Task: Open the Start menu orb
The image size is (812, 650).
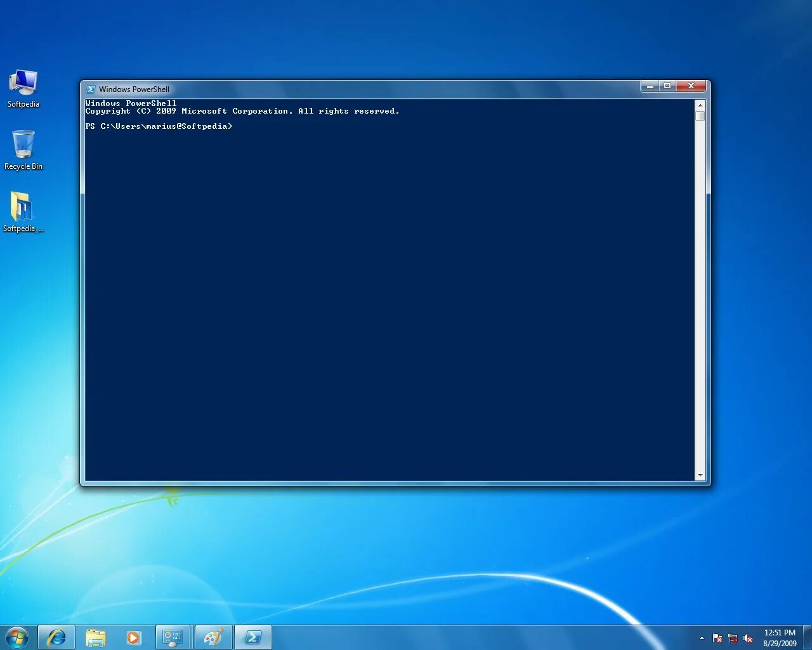Action: pyautogui.click(x=17, y=637)
